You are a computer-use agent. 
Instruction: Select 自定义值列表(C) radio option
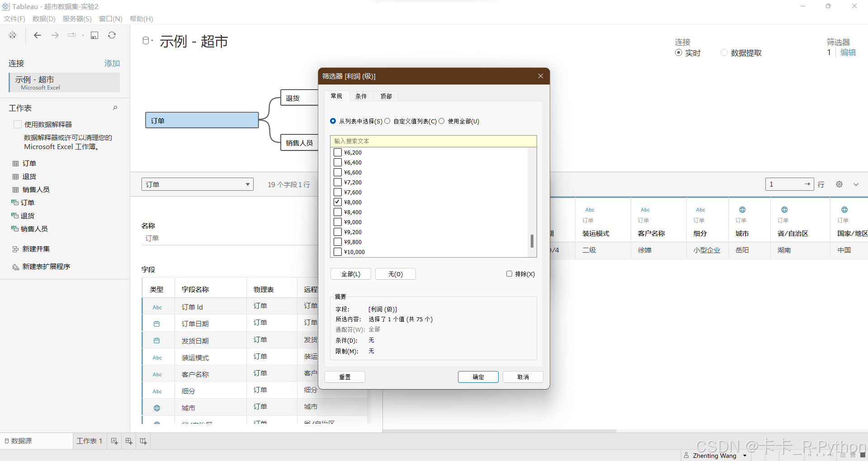(x=387, y=121)
